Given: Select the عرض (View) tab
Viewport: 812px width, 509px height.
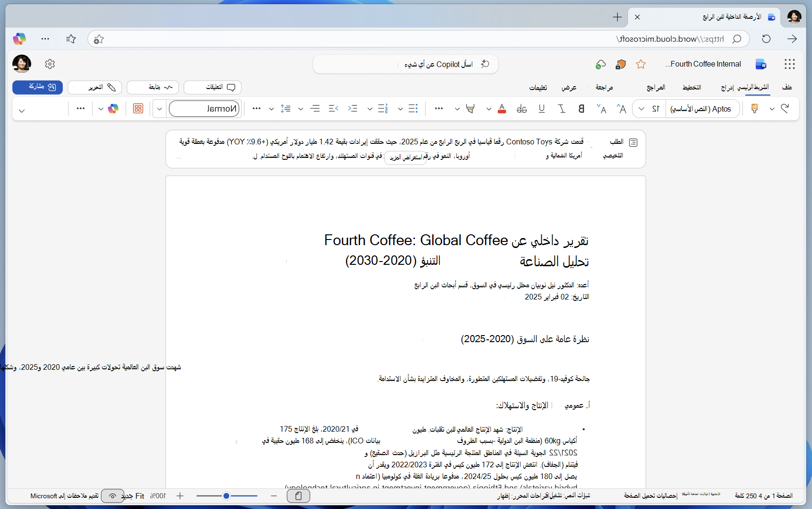Looking at the screenshot, I should coord(569,88).
